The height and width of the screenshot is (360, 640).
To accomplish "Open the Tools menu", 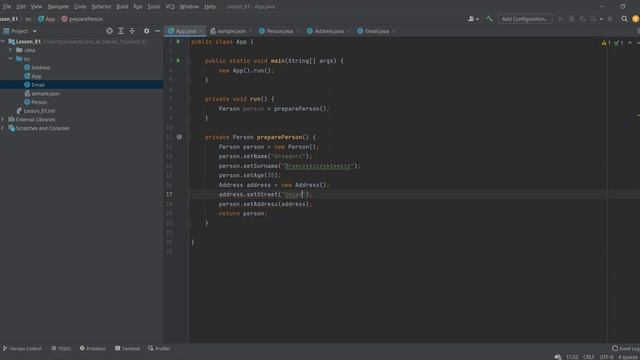I will [153, 7].
